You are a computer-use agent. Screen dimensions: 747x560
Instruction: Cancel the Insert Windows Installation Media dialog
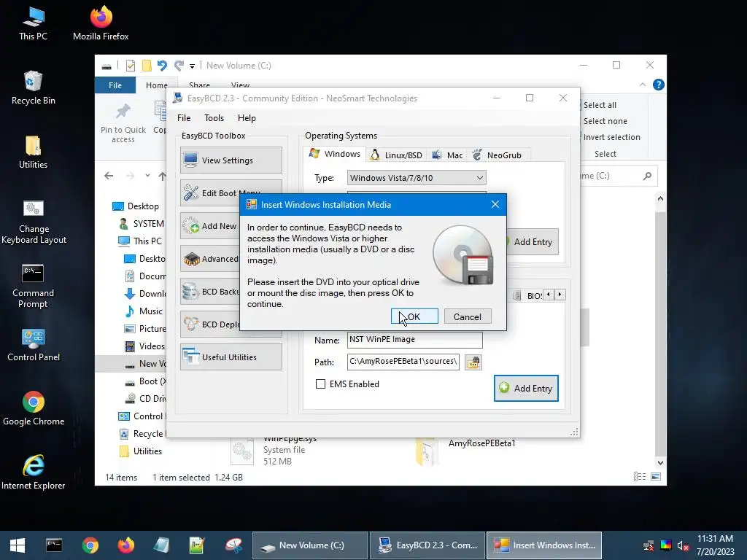coord(468,316)
